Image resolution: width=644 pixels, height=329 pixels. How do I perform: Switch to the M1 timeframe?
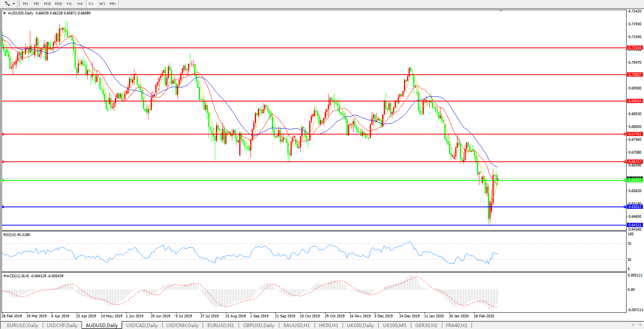pos(26,4)
